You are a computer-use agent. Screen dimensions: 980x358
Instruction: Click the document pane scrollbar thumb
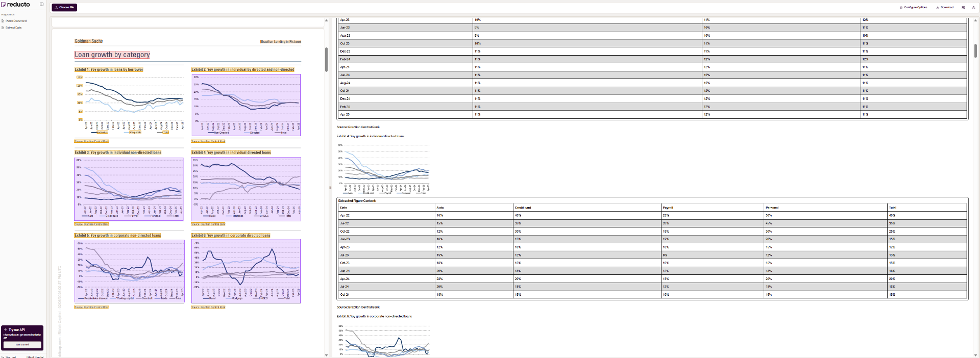327,60
